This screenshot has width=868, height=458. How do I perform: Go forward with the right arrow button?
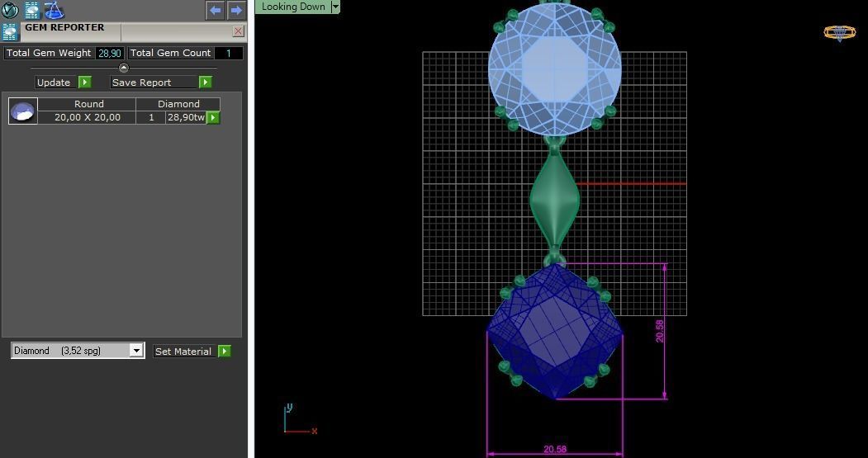(237, 10)
